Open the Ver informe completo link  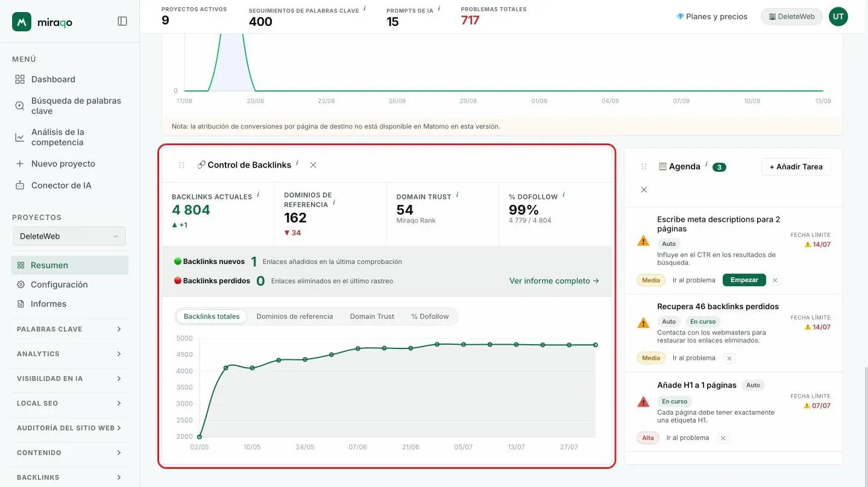coord(554,281)
